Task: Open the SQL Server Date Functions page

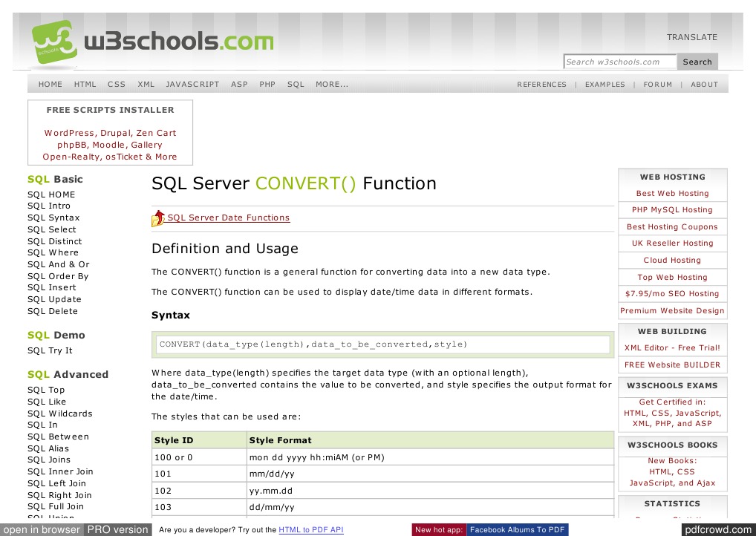Action: [x=227, y=217]
